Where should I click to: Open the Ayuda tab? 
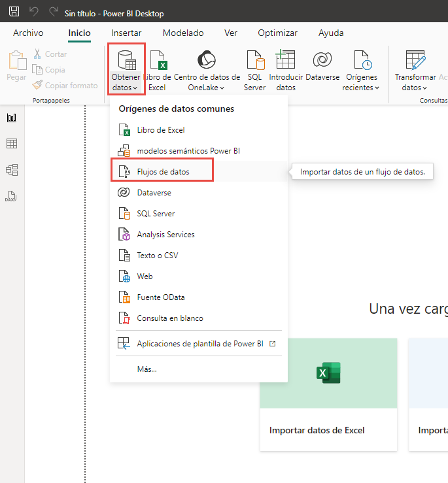331,33
